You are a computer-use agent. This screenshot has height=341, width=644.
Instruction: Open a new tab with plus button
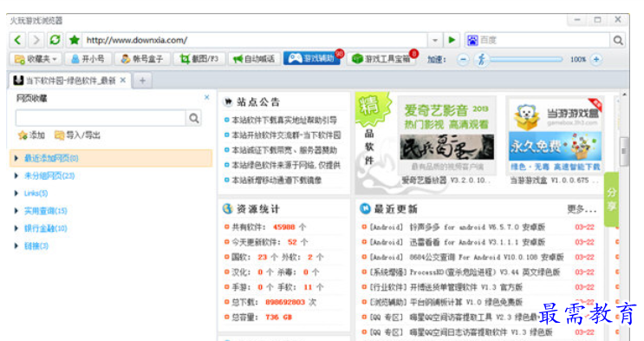coord(142,81)
